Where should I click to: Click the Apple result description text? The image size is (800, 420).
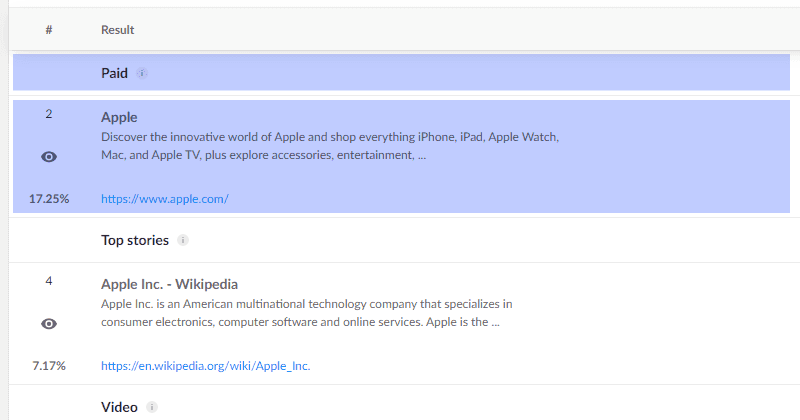tap(330, 146)
